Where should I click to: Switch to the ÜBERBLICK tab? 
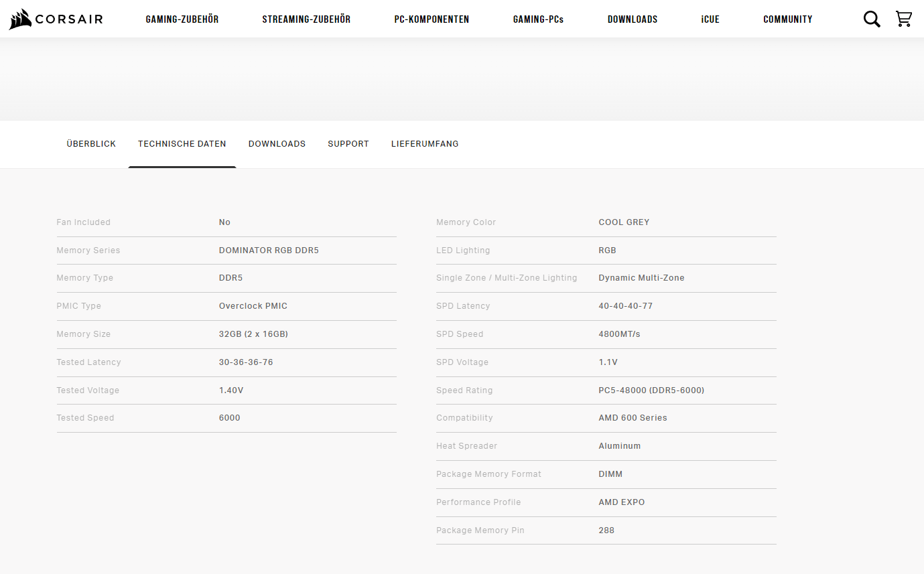(91, 144)
